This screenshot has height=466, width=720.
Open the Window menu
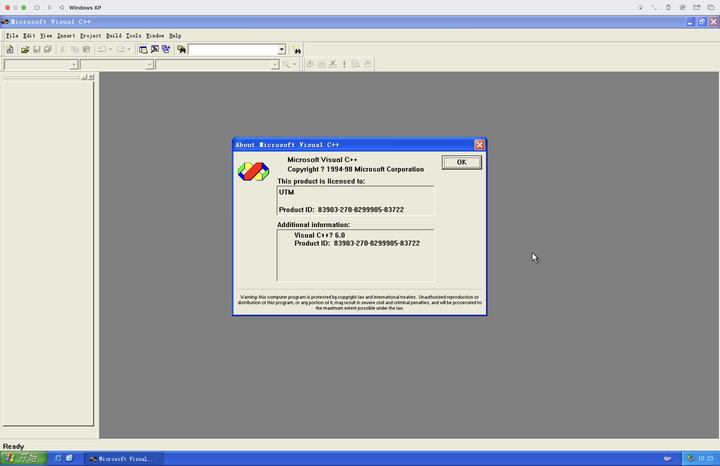[x=155, y=35]
